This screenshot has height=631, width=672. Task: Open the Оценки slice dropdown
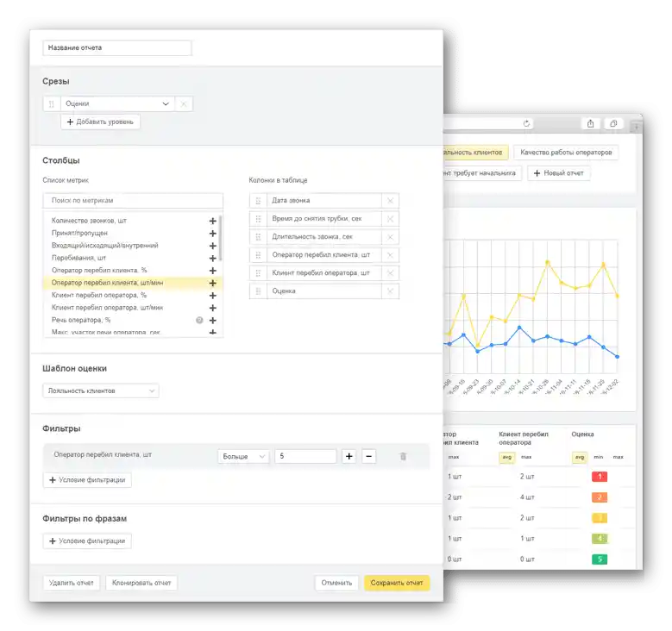[117, 103]
